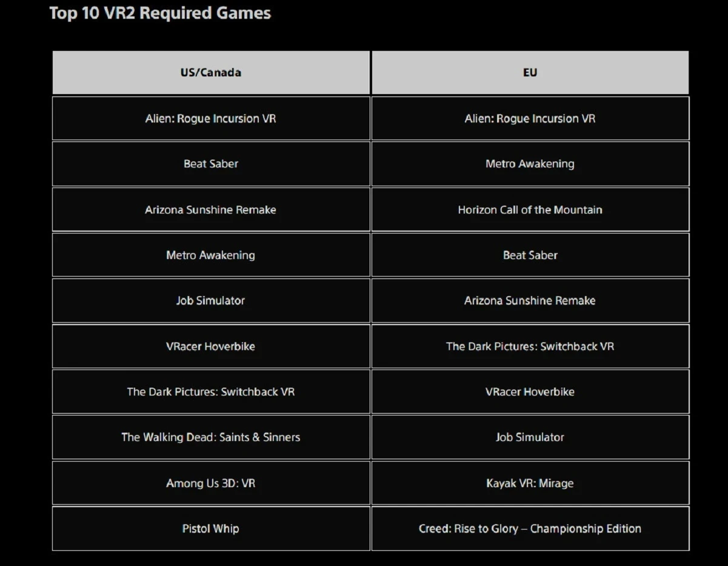Select Arizona Sunshine Remake in the EU column

click(x=530, y=301)
